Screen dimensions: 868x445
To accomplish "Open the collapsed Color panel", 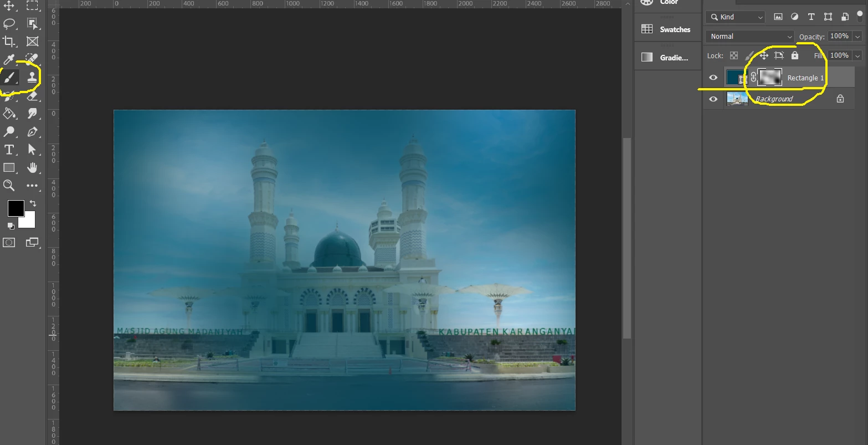I will pos(669,3).
